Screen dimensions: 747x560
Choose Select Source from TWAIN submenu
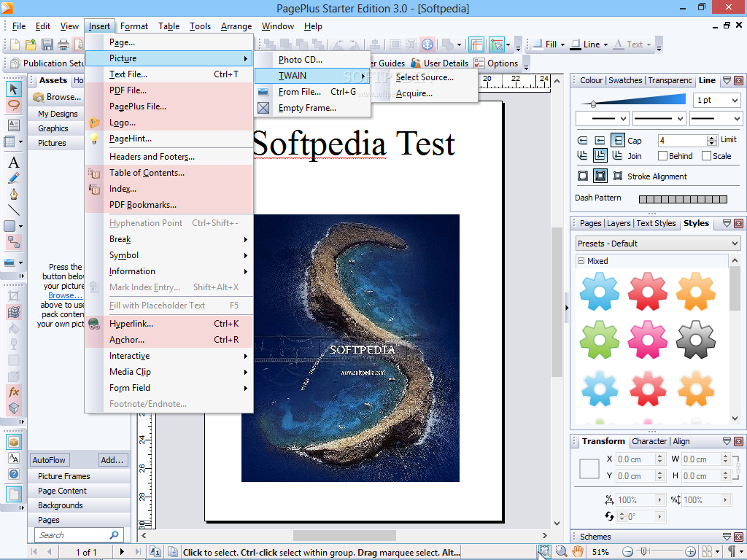424,77
